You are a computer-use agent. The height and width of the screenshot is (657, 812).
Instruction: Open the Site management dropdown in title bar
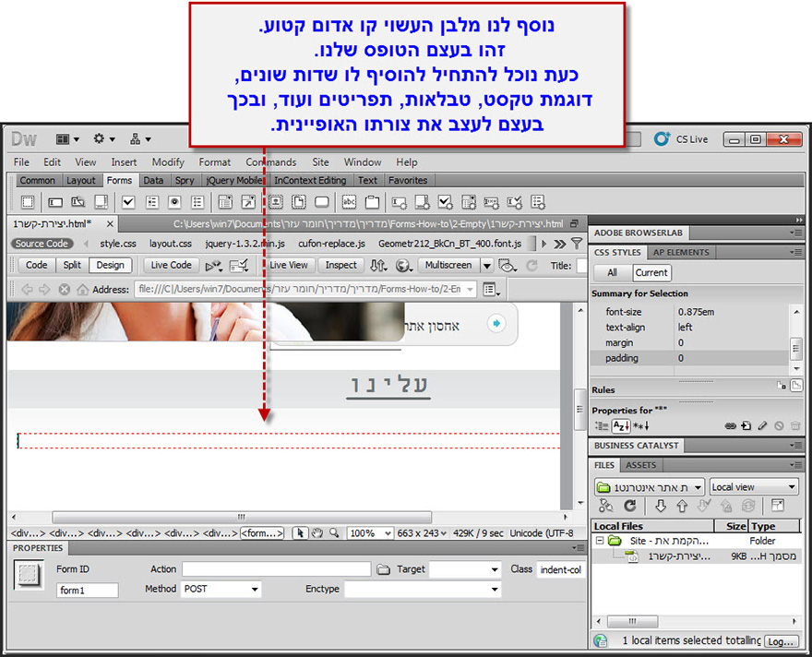(140, 139)
